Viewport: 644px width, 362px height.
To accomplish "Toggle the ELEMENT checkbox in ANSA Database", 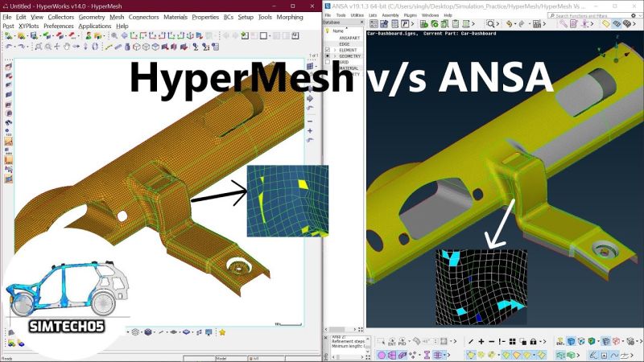I will pos(328,50).
